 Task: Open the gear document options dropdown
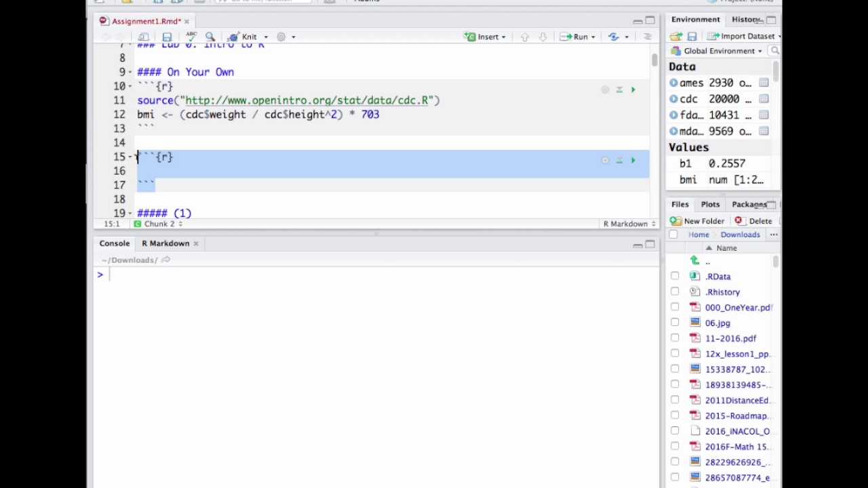(286, 37)
